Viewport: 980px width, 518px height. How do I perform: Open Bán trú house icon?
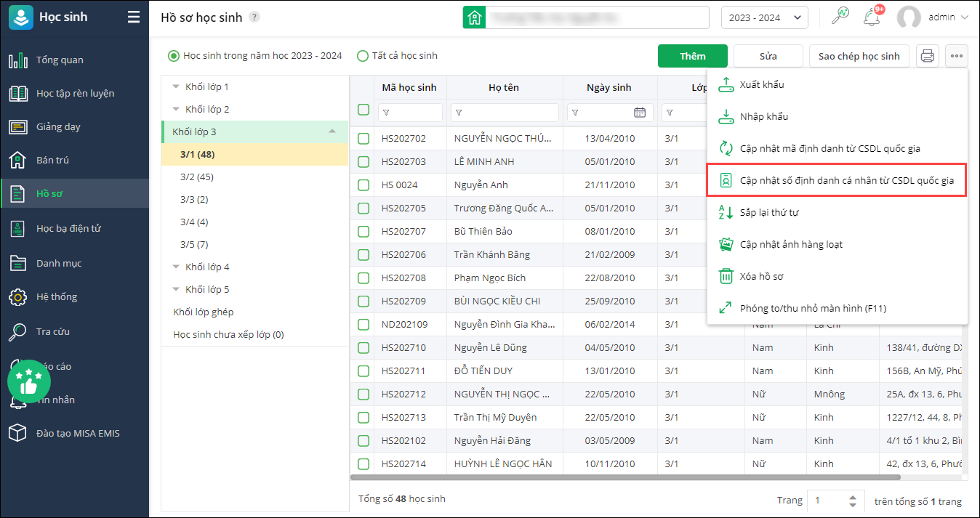coord(18,161)
